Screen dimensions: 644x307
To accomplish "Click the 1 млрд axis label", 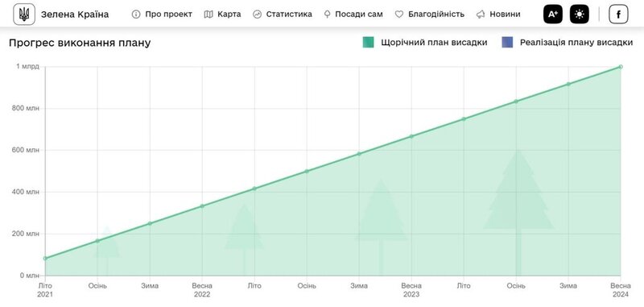I will pyautogui.click(x=28, y=67).
